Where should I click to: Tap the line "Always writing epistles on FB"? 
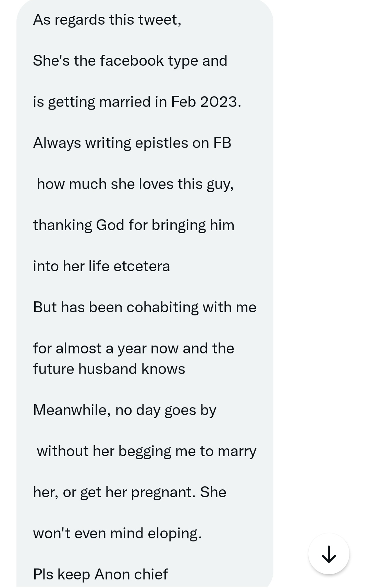(x=132, y=143)
